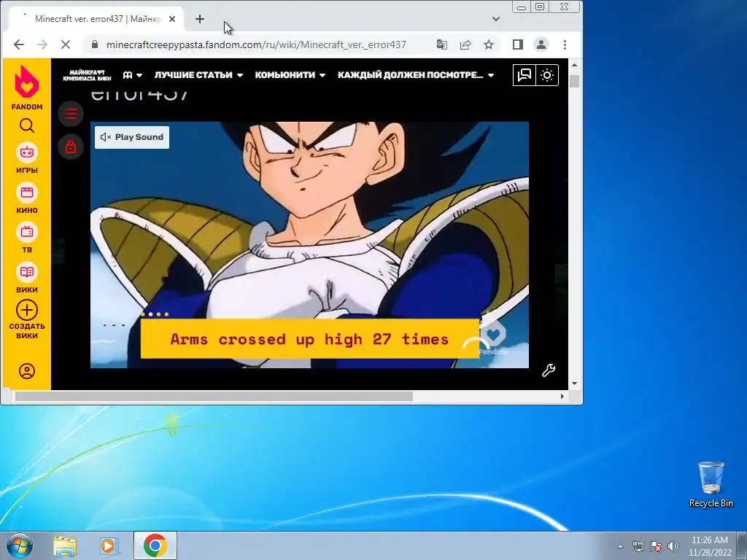Click the red page lock icon
The image size is (747, 560).
(71, 147)
